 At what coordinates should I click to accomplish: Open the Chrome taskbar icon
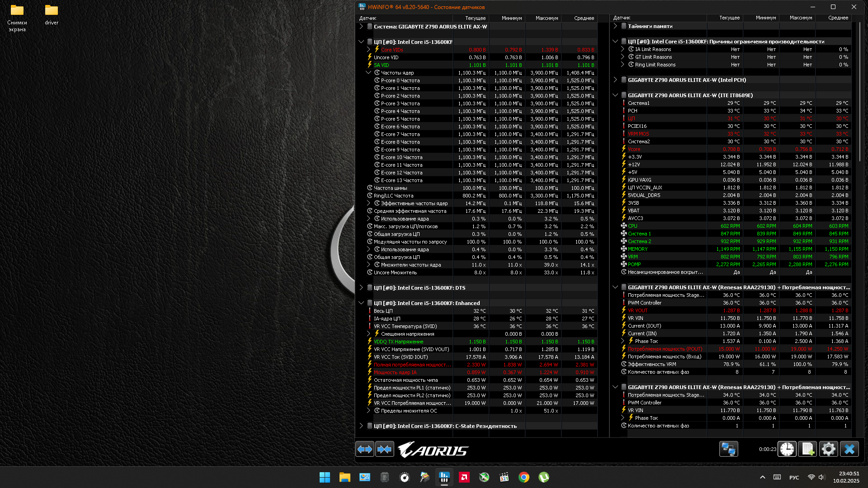coord(524,477)
